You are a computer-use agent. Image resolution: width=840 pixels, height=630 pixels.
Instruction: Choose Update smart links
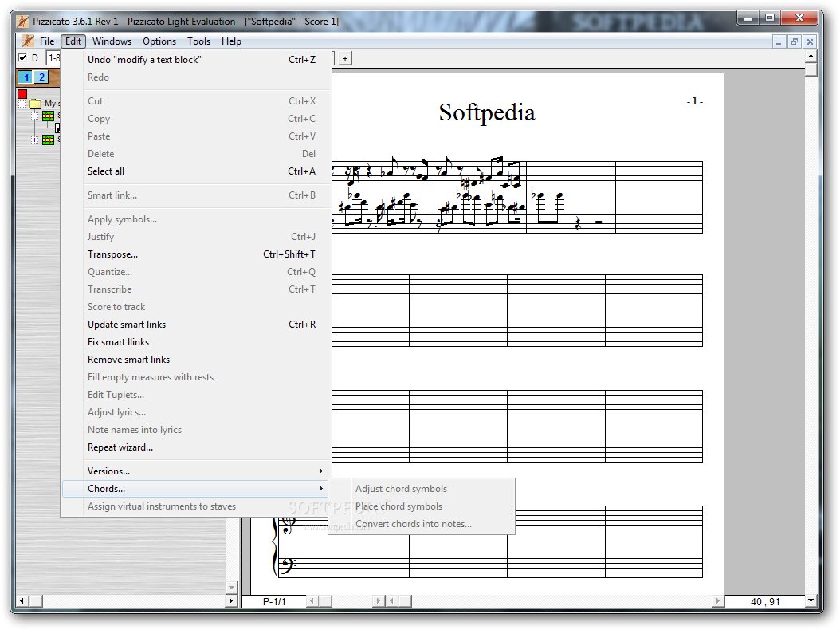coord(196,325)
